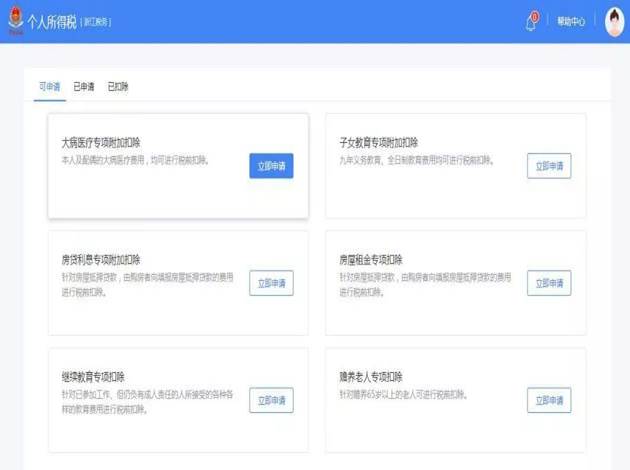Click 立即申请 for 赡养老人专项扣除
The width and height of the screenshot is (630, 470).
(x=549, y=400)
